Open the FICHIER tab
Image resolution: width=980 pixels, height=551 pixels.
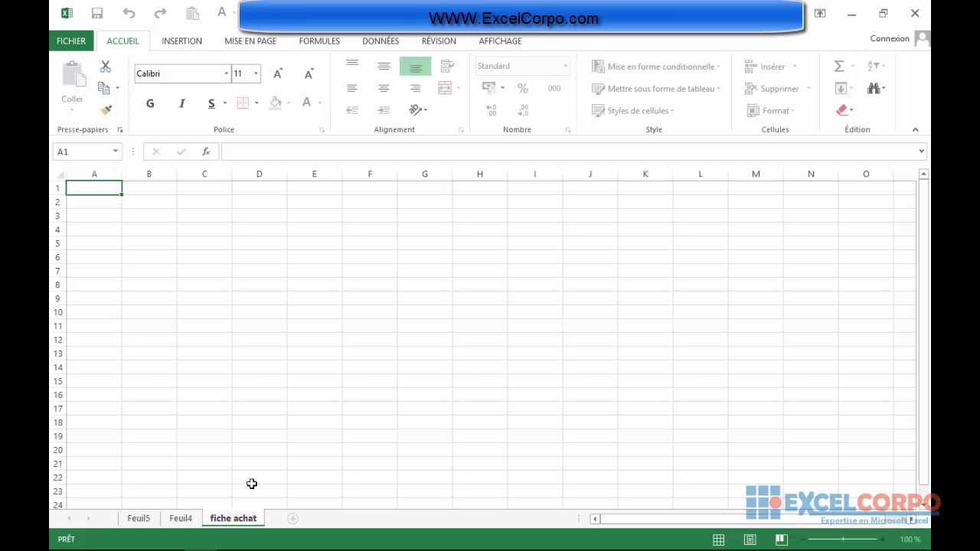[71, 41]
